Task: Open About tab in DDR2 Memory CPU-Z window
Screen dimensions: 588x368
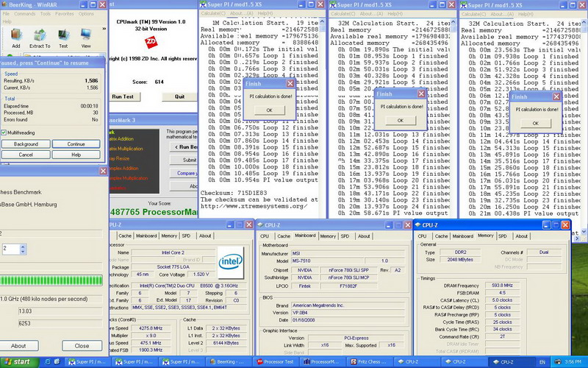Action: click(522, 236)
